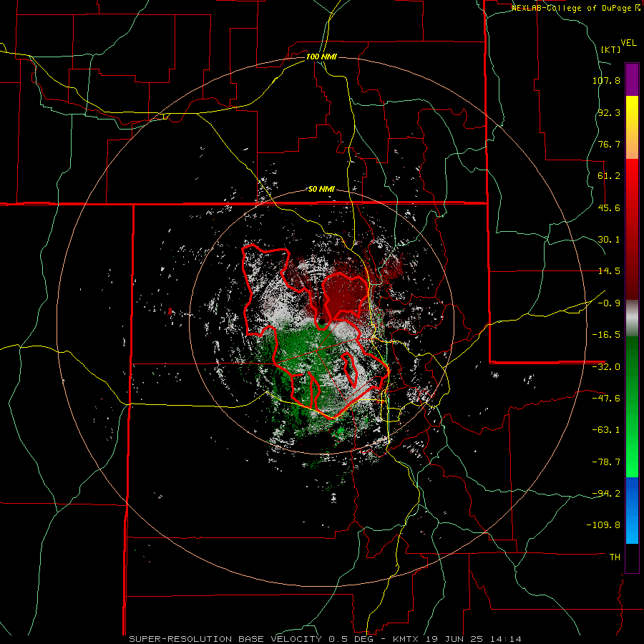The width and height of the screenshot is (644, 644).
Task: Click the VEL legend title
Action: pyautogui.click(x=628, y=43)
